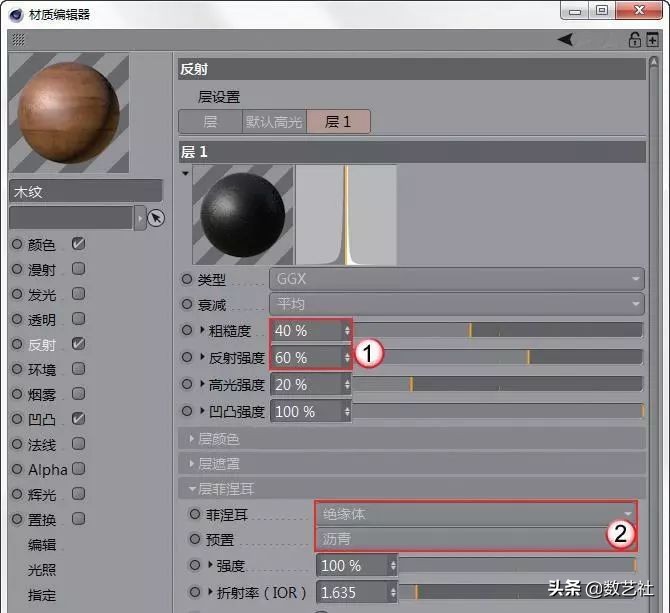Image resolution: width=670 pixels, height=613 pixels.
Task: Open the 预置 沥青 dropdown
Action: [x=476, y=539]
